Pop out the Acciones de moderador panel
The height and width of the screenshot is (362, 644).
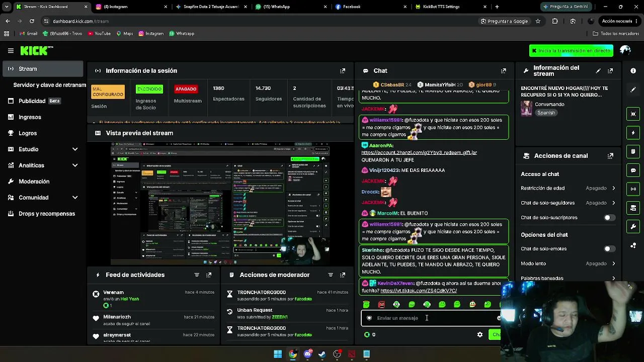click(343, 275)
